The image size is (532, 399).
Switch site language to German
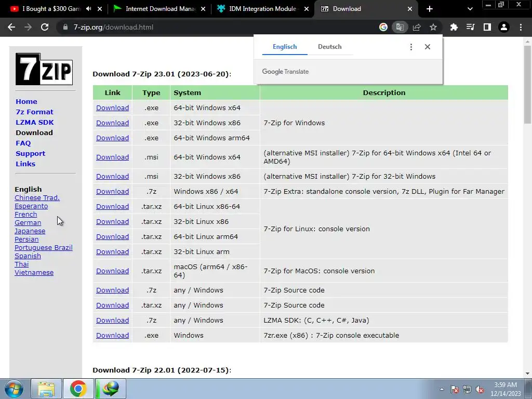(28, 223)
